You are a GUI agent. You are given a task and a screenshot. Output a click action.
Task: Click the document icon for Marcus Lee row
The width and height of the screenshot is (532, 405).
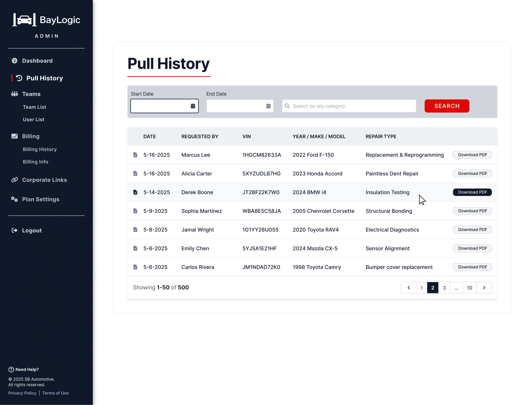click(x=135, y=155)
